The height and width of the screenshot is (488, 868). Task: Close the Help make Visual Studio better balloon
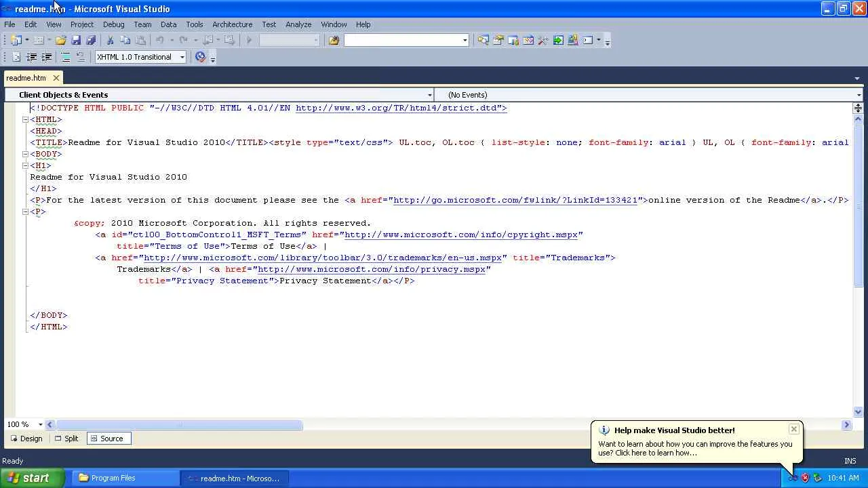pos(794,429)
